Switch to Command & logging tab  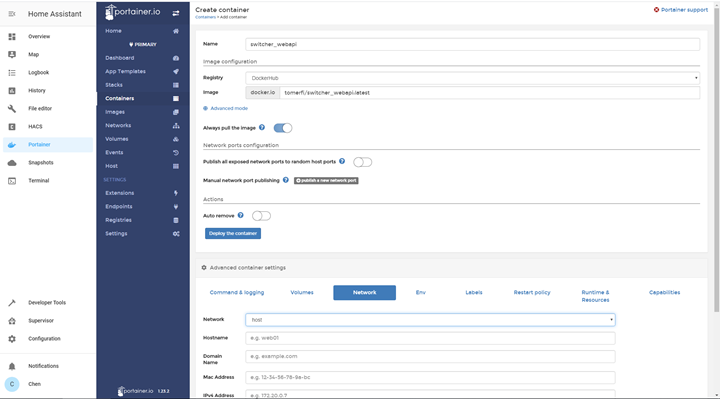[237, 292]
